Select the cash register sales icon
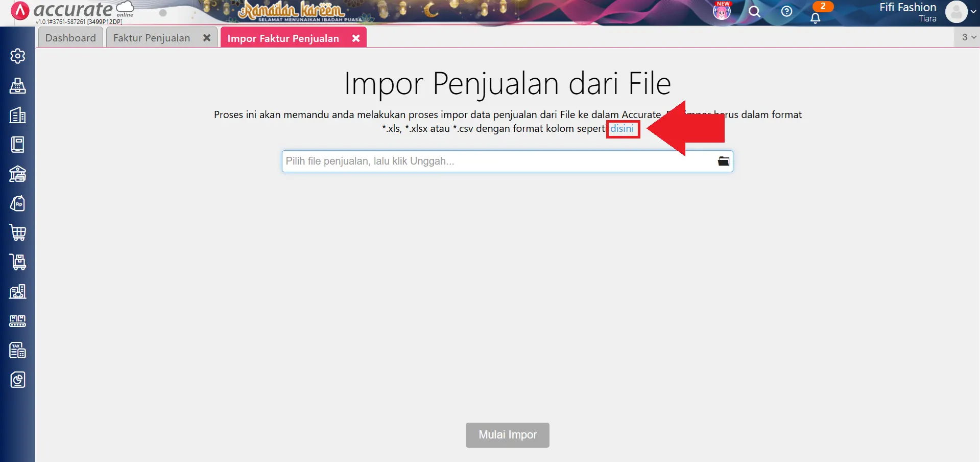 click(x=18, y=86)
